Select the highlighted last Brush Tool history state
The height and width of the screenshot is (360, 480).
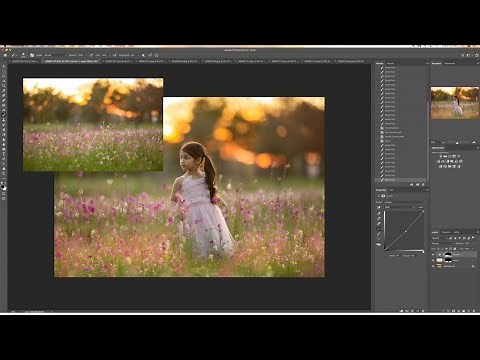401,180
